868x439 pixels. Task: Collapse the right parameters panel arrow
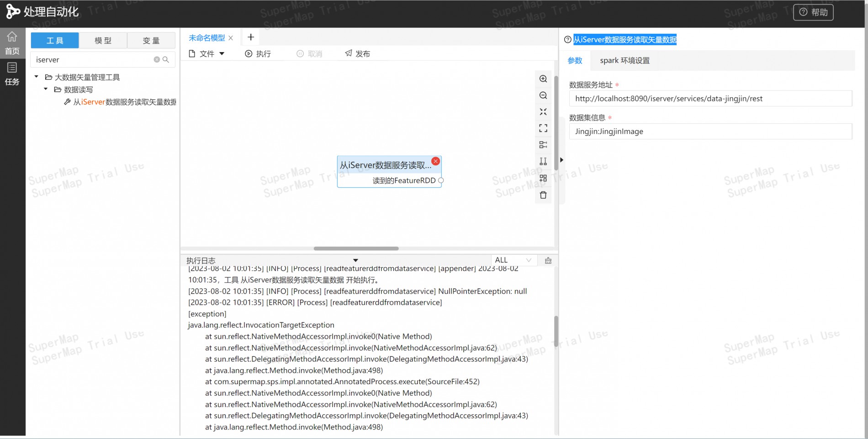pyautogui.click(x=561, y=160)
